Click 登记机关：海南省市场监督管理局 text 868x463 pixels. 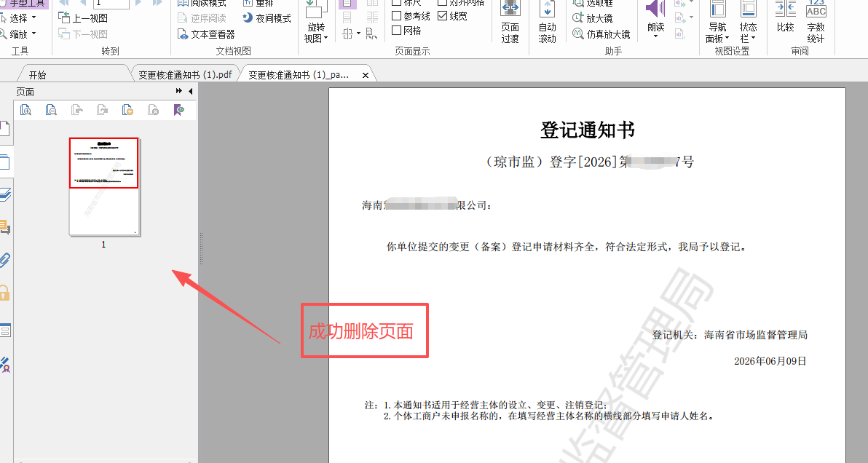click(x=730, y=335)
